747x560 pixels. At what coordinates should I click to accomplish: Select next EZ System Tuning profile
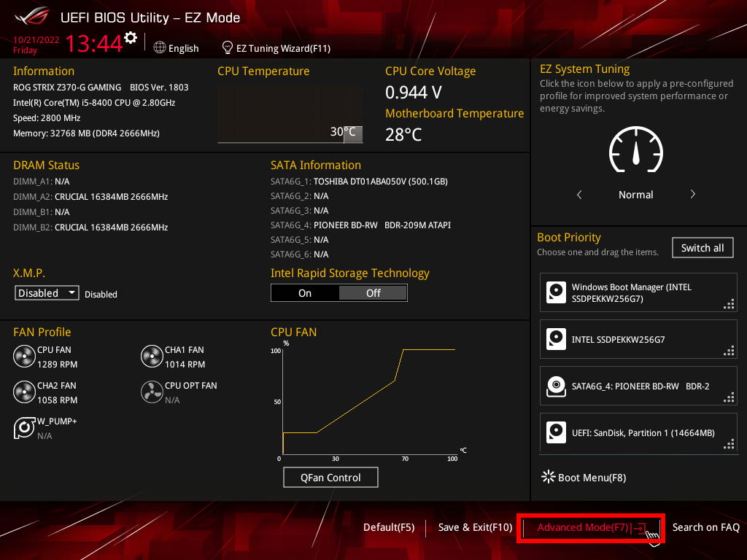coord(693,194)
